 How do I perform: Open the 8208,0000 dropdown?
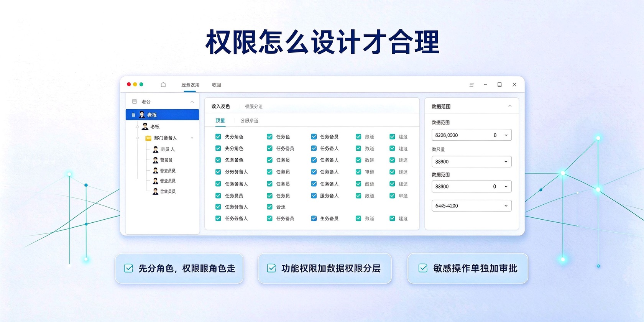click(472, 135)
